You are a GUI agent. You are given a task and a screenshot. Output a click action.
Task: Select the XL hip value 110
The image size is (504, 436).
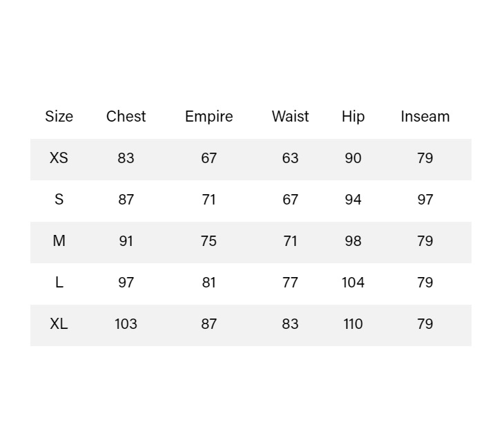(353, 324)
